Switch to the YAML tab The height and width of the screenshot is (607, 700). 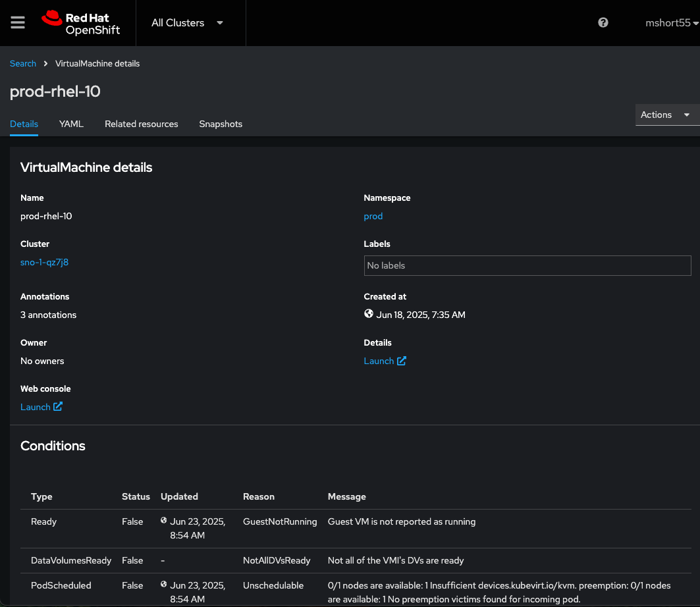[x=71, y=124]
